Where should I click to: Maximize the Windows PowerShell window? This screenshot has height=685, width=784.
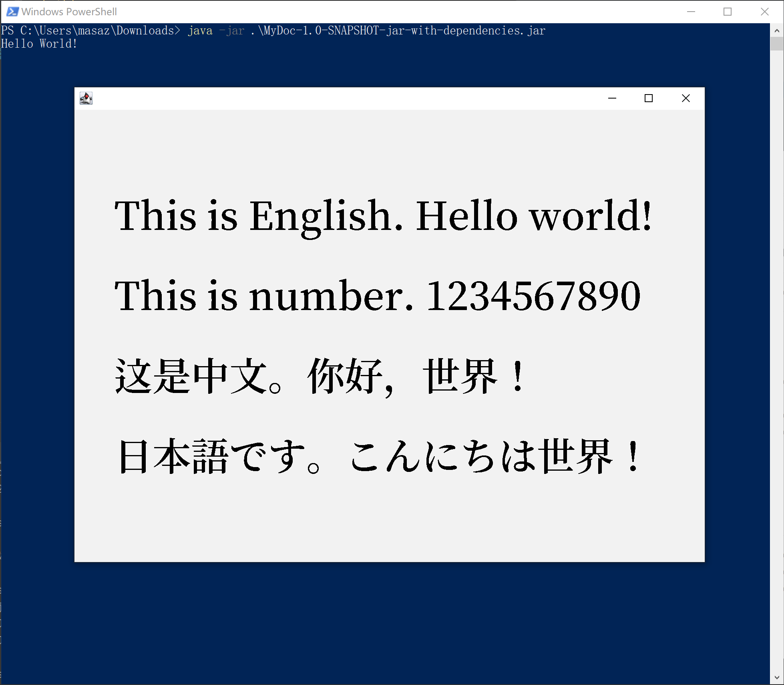click(x=728, y=12)
